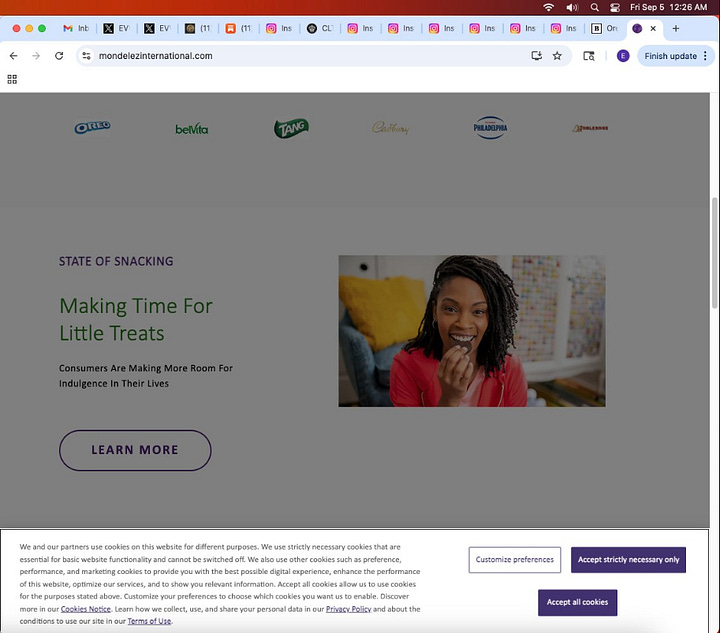Click the install app icon in address bar
720x633 pixels.
(536, 56)
